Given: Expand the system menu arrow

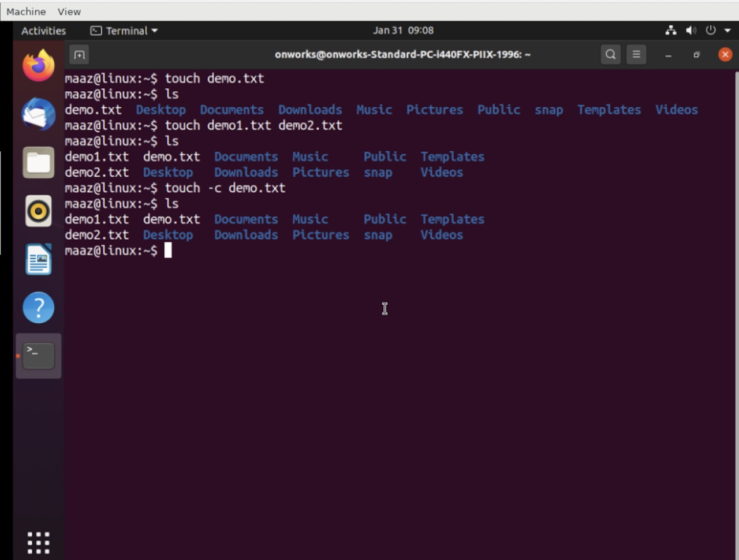Looking at the screenshot, I should (x=727, y=31).
